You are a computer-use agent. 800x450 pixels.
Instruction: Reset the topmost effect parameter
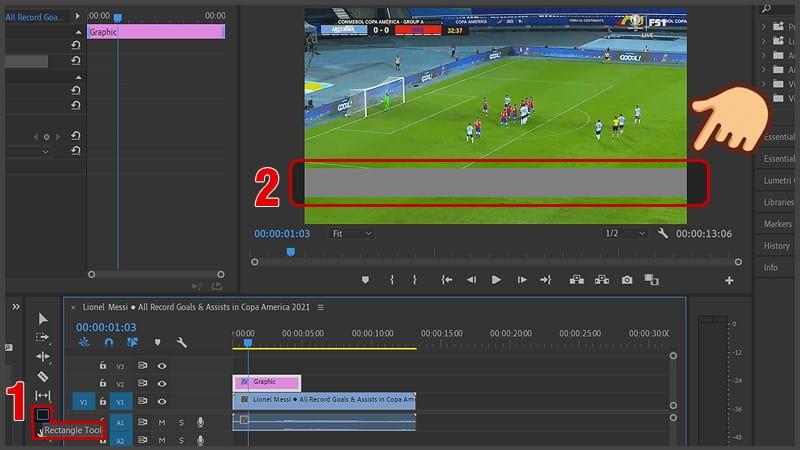(76, 45)
